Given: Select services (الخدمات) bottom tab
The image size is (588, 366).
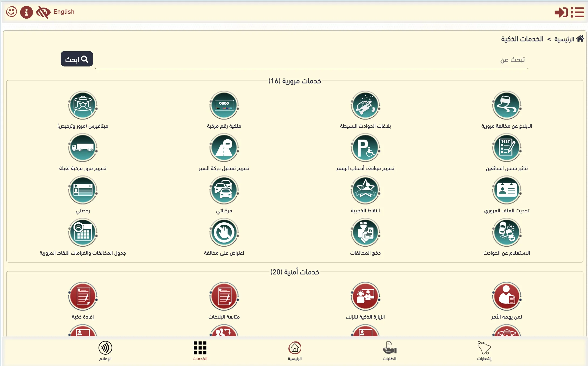Looking at the screenshot, I should [x=200, y=351].
